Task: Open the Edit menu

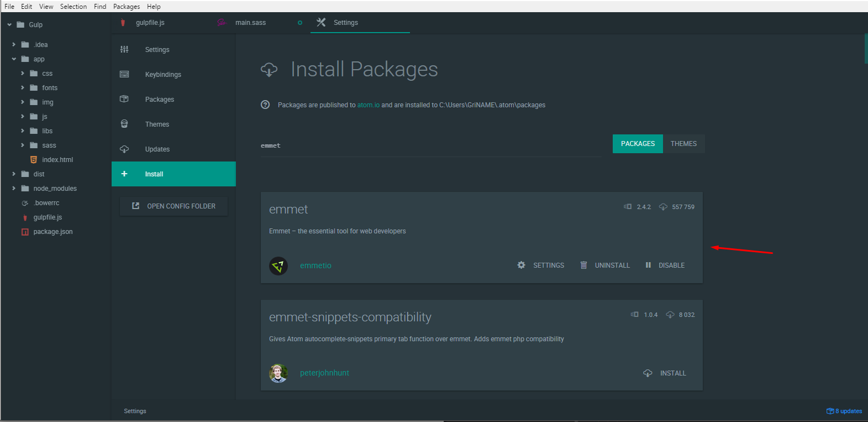Action: [x=27, y=7]
